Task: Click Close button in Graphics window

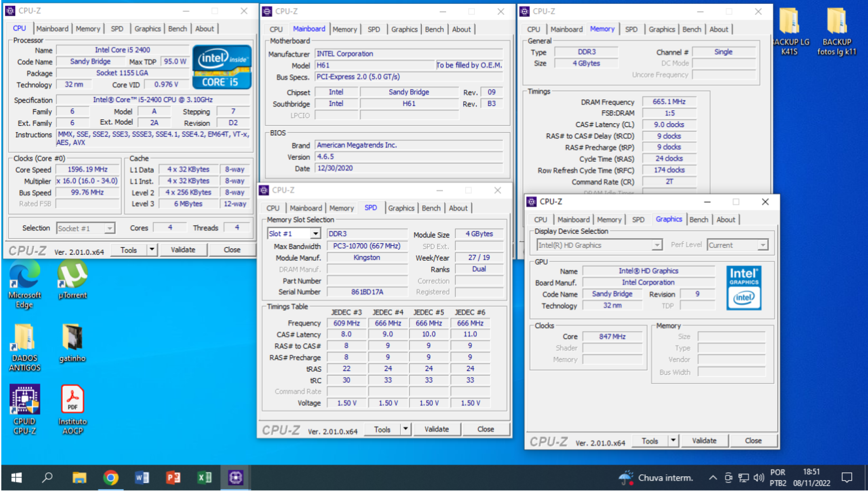Action: tap(753, 441)
